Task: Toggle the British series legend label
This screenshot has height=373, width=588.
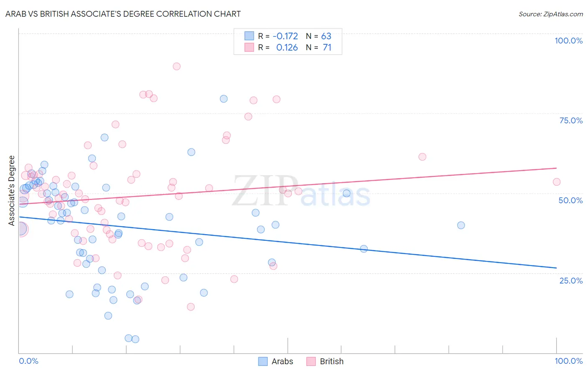Action: [x=332, y=361]
